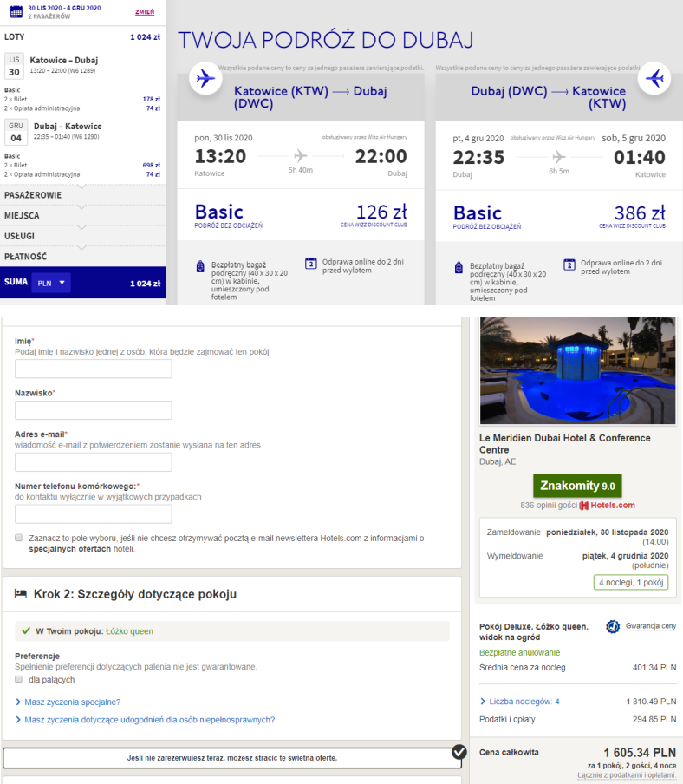
Task: Click the Le Meridien hotel pool photo
Action: pos(577,370)
